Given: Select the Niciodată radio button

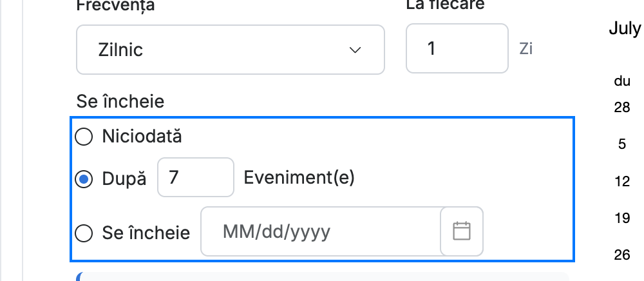Looking at the screenshot, I should point(84,137).
